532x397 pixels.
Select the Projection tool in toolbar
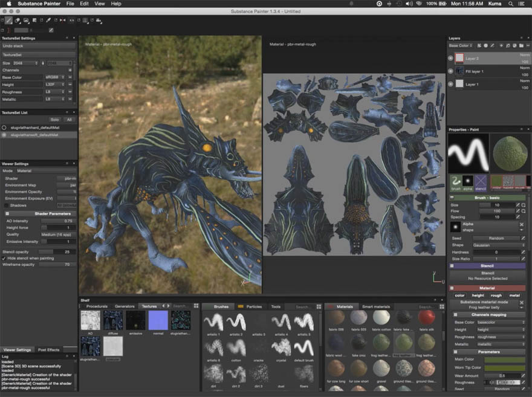point(26,21)
